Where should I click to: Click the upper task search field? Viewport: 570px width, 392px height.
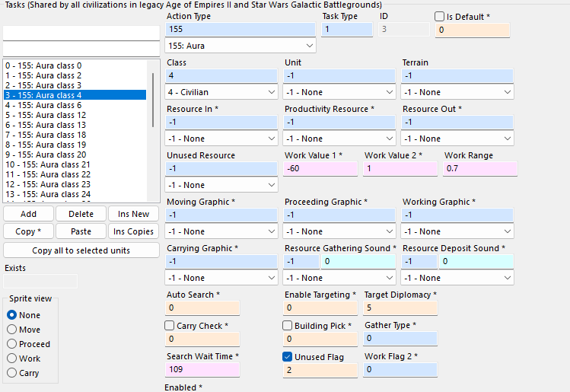click(81, 33)
